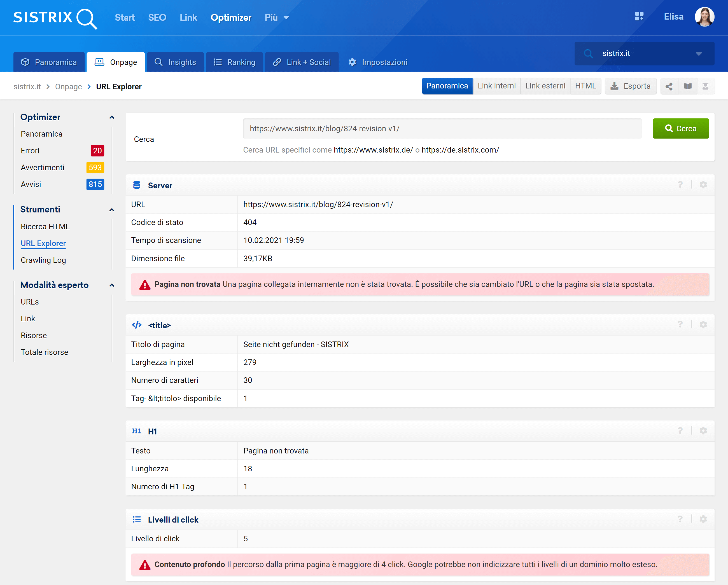This screenshot has width=728, height=585.
Task: Click help question mark in title section
Action: (x=680, y=324)
